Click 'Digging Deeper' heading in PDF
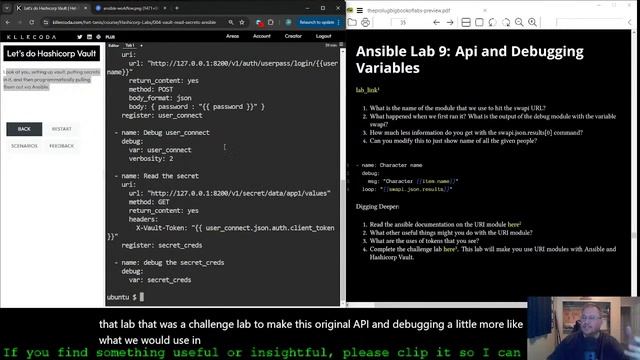The image size is (640, 360). click(x=377, y=207)
